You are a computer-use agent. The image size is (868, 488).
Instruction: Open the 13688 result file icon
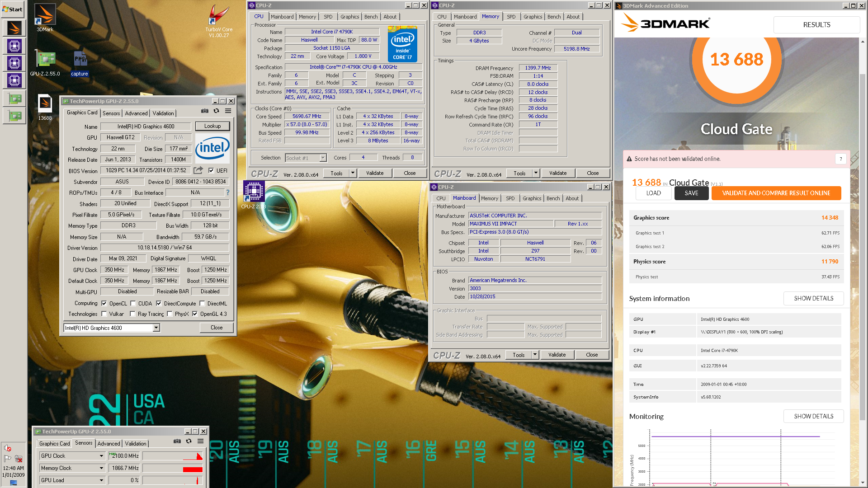[x=45, y=107]
